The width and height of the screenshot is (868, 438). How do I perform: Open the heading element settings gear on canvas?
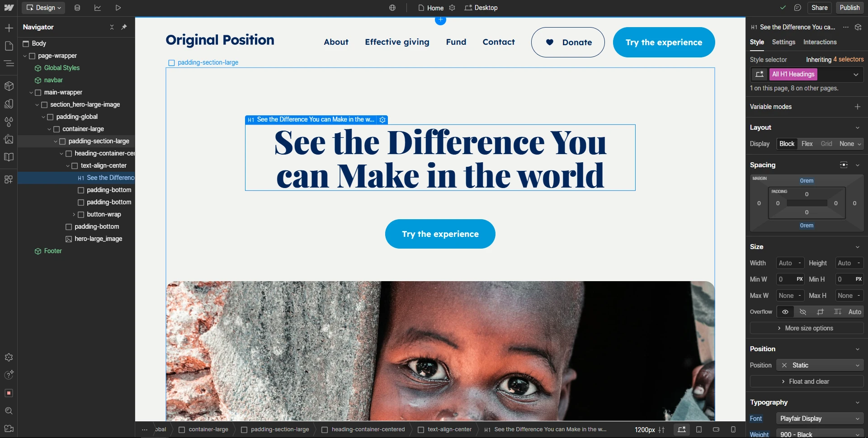(382, 120)
